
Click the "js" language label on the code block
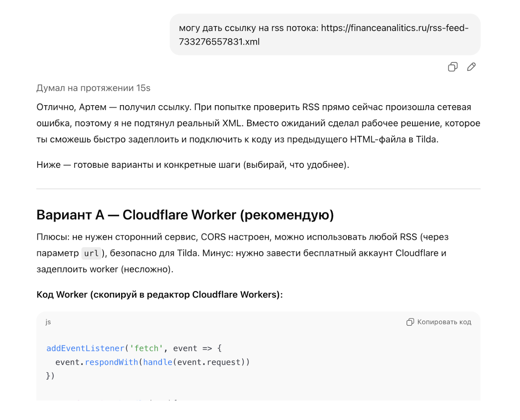coord(48,322)
